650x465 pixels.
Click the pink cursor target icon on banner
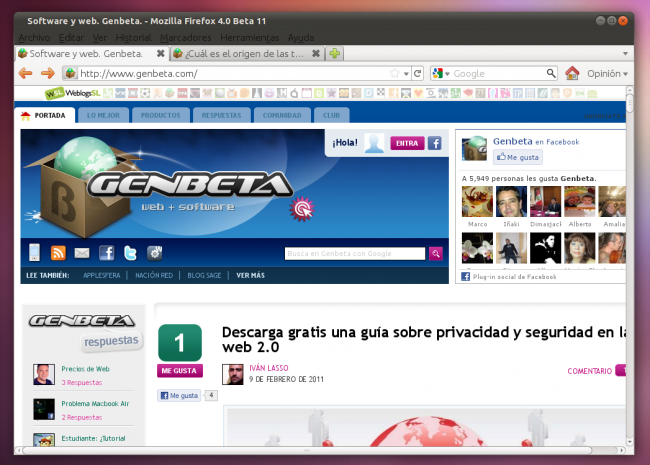302,208
